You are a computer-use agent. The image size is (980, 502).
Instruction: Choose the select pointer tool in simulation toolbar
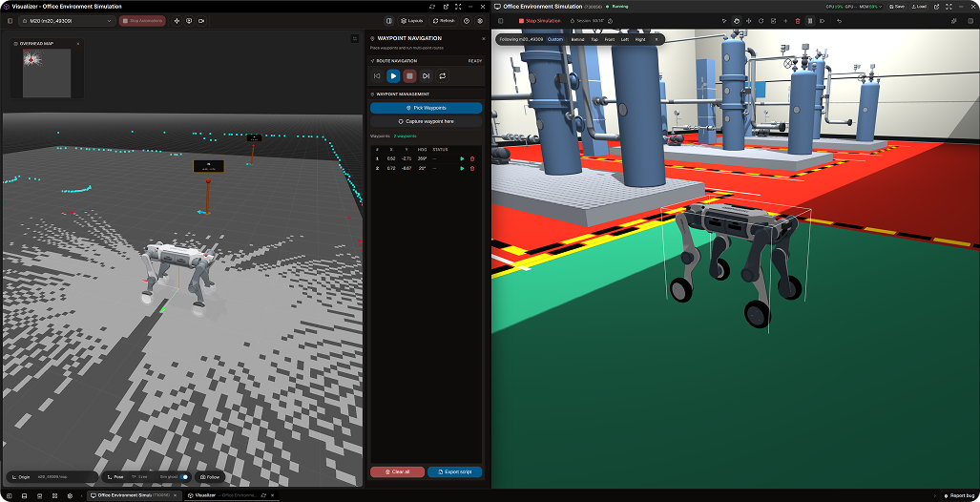pyautogui.click(x=724, y=21)
